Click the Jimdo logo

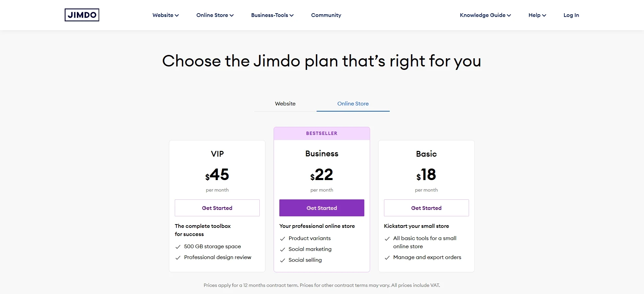click(x=82, y=15)
